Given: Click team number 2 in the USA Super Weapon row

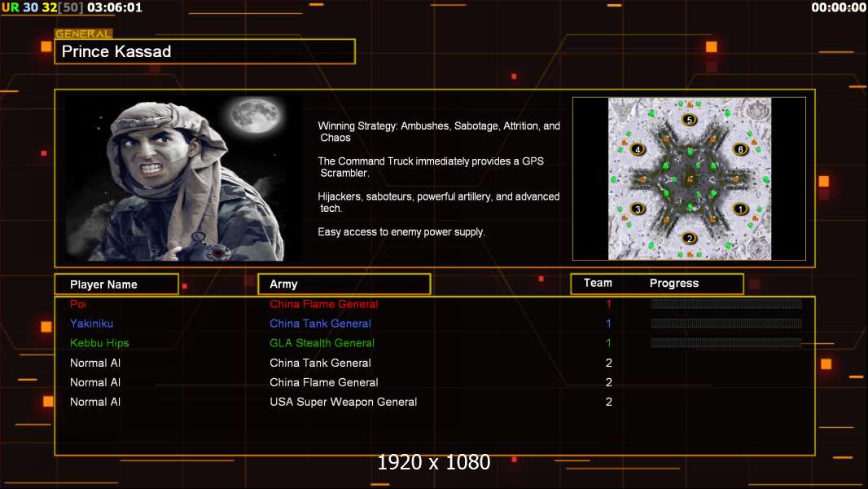Looking at the screenshot, I should point(609,402).
